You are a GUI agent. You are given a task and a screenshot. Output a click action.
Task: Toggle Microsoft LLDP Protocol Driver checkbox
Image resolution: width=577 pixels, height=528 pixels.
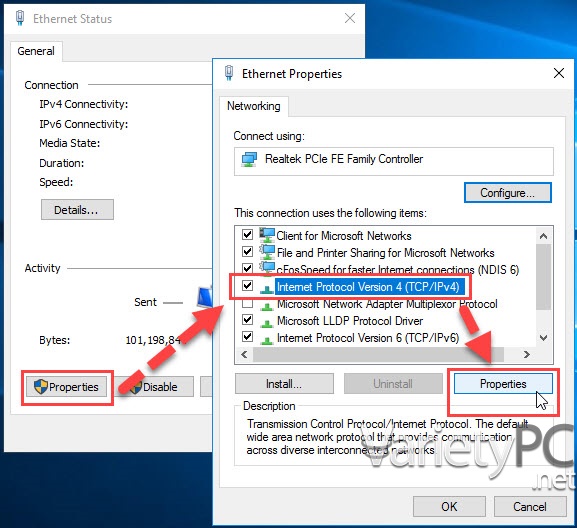(x=247, y=320)
